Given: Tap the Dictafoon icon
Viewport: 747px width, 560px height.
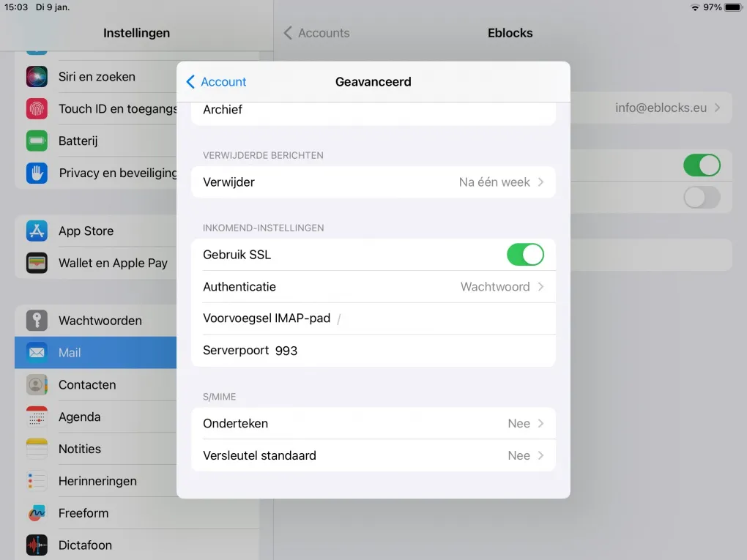Looking at the screenshot, I should coord(37,545).
